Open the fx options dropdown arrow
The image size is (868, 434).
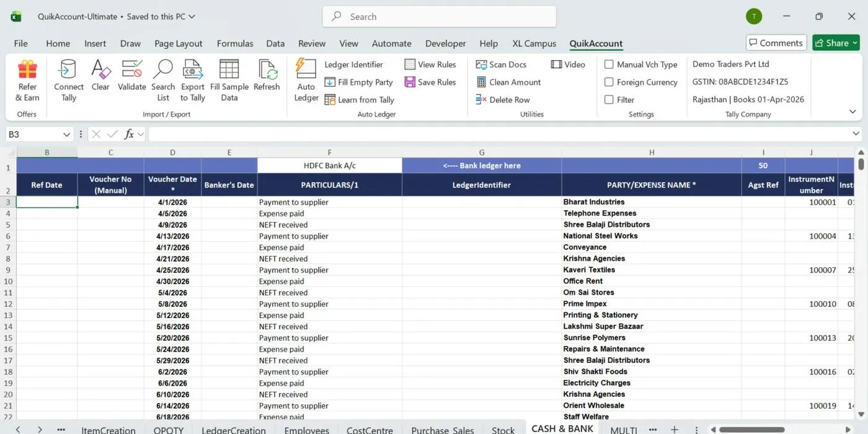141,134
